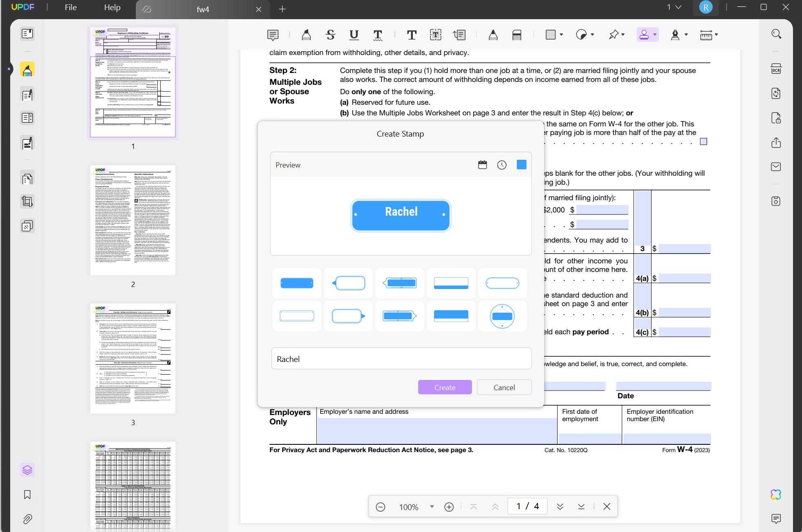Toggle the time option in stamp preview
Screen dimensions: 802x532
pyautogui.click(x=501, y=165)
